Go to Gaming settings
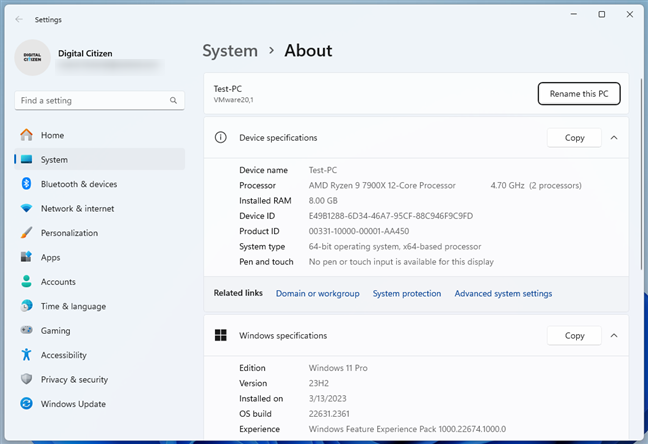The image size is (648, 444). [x=100, y=330]
